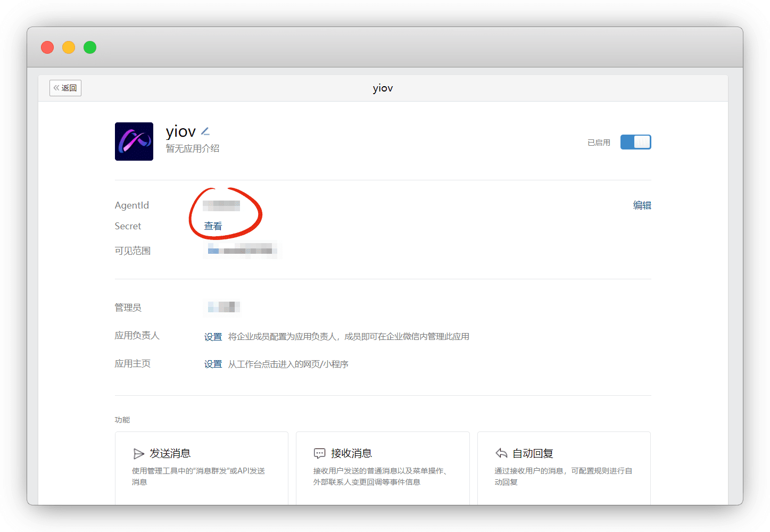This screenshot has width=770, height=532.
Task: Open the 接收消息 feature card
Action: [x=383, y=467]
